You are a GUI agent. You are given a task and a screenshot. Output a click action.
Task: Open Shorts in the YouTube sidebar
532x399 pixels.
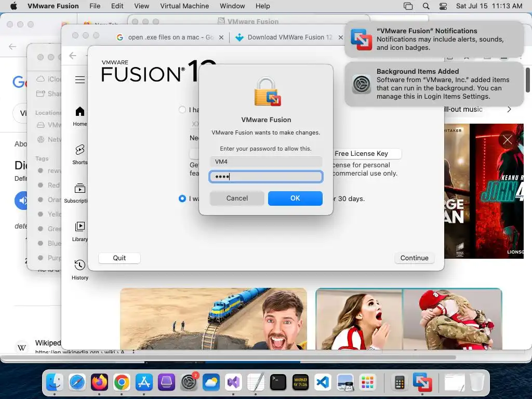[x=80, y=154]
